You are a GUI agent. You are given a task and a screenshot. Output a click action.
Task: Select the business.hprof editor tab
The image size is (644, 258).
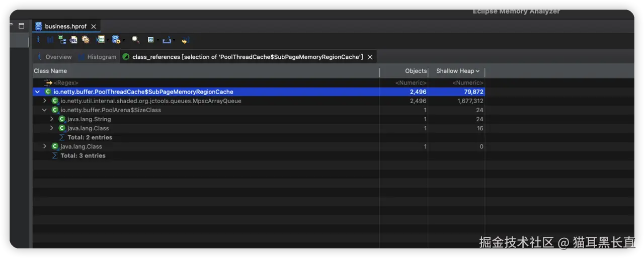[x=65, y=26]
